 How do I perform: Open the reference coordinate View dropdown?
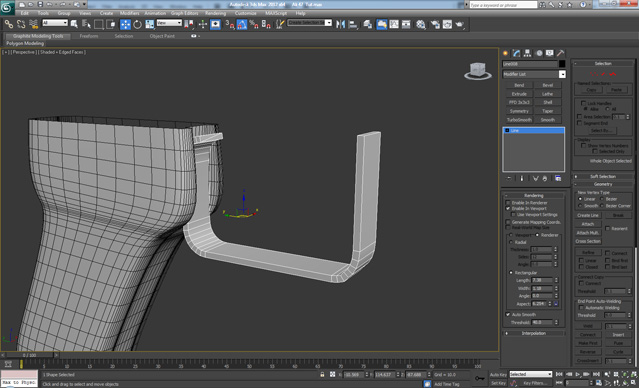[x=169, y=23]
